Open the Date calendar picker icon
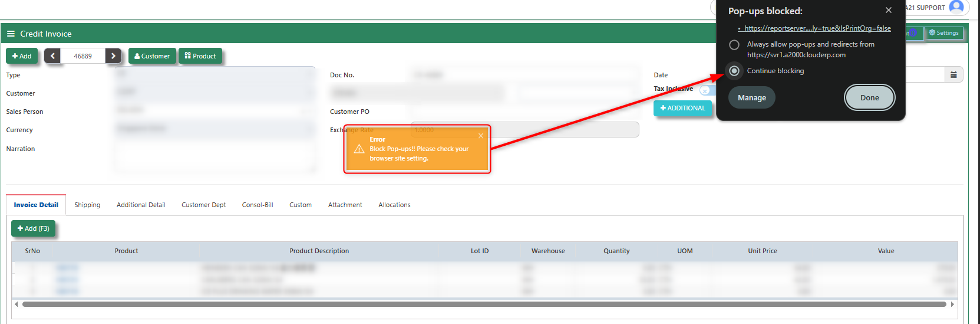The width and height of the screenshot is (980, 324). (x=953, y=74)
